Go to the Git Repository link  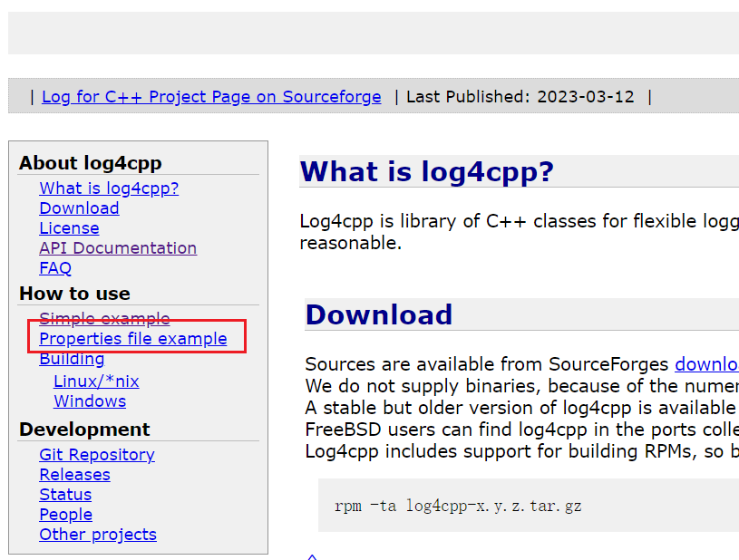[97, 455]
